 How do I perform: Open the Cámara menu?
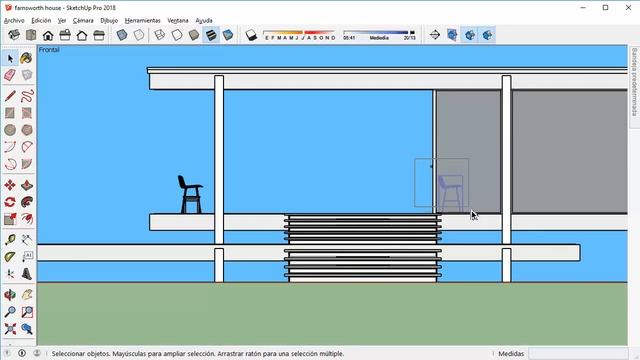point(83,20)
